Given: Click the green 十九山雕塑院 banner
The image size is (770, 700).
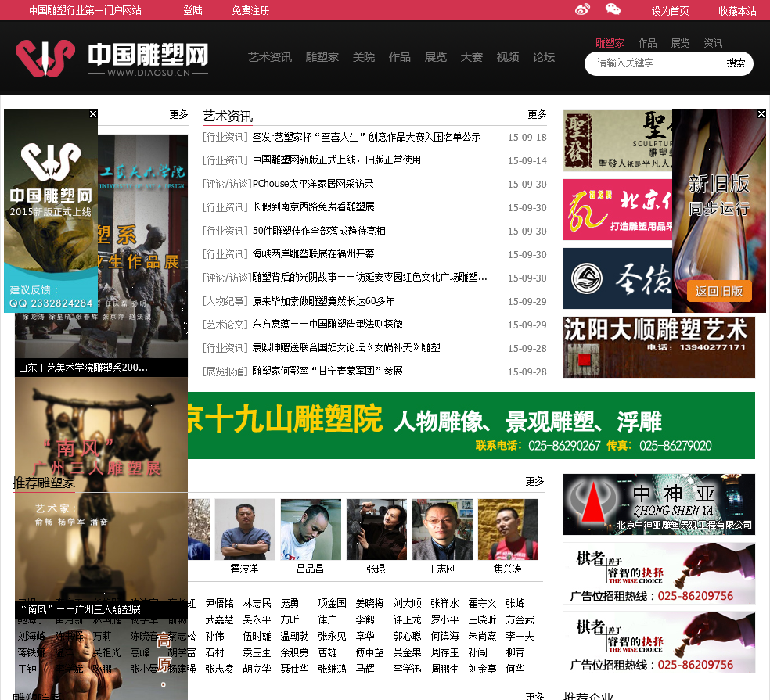Looking at the screenshot, I should click(x=471, y=425).
